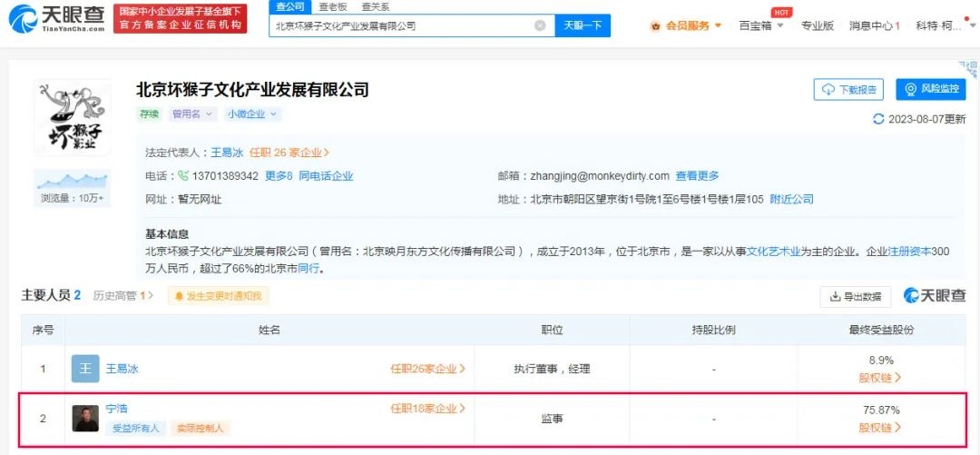
Task: Click the 存续 status tag
Action: pyautogui.click(x=150, y=114)
